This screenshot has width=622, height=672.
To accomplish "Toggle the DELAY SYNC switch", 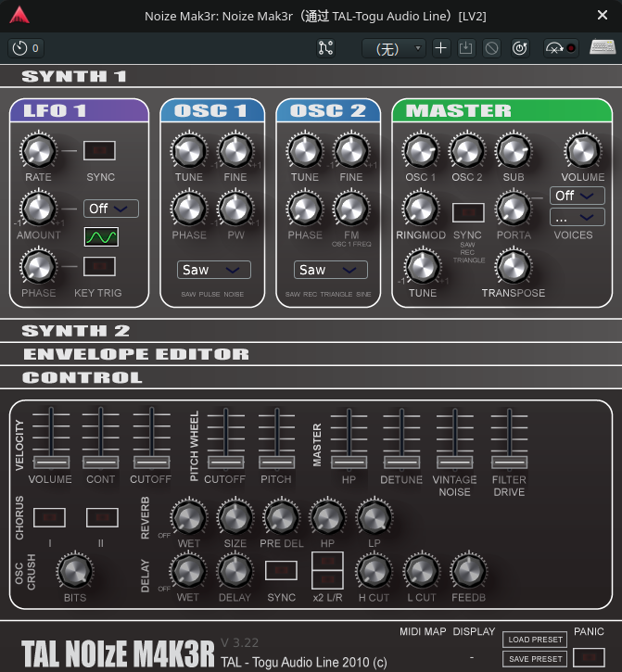I will [x=281, y=570].
